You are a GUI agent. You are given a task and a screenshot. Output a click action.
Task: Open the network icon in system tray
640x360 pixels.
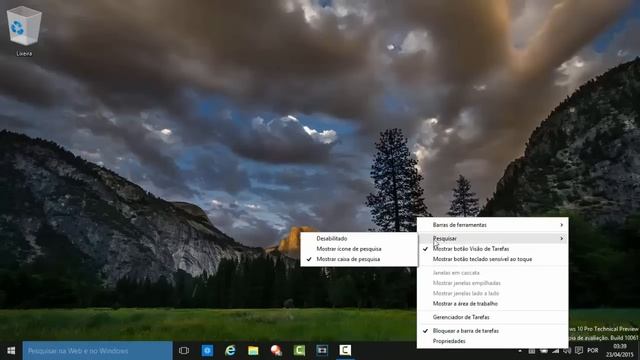pyautogui.click(x=556, y=351)
